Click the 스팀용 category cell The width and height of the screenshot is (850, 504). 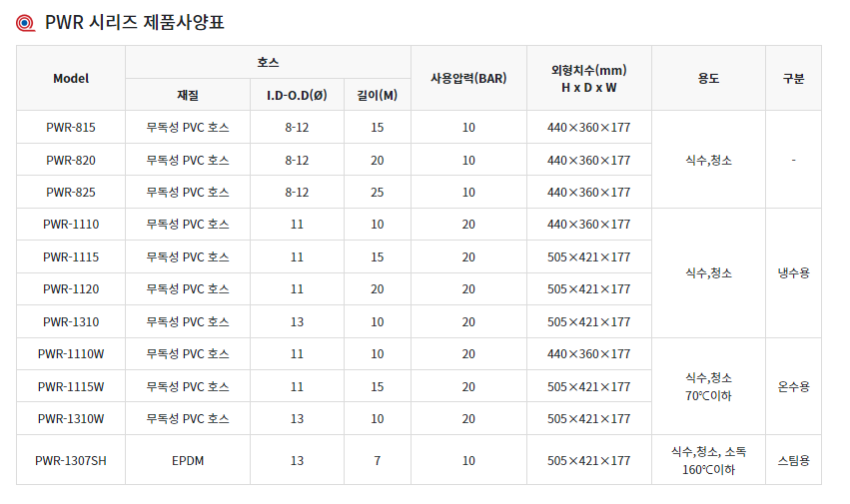tap(793, 460)
